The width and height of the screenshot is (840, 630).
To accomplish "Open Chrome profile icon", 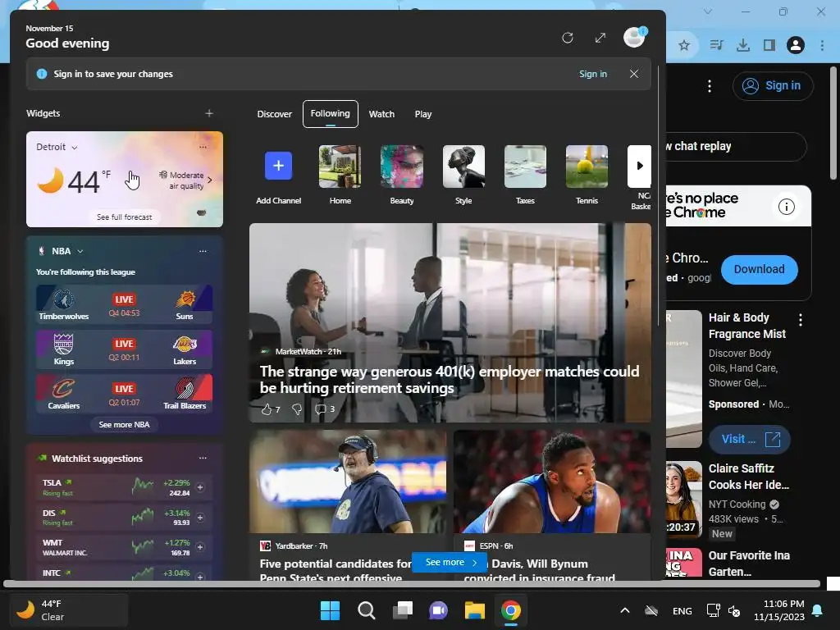I will click(796, 45).
